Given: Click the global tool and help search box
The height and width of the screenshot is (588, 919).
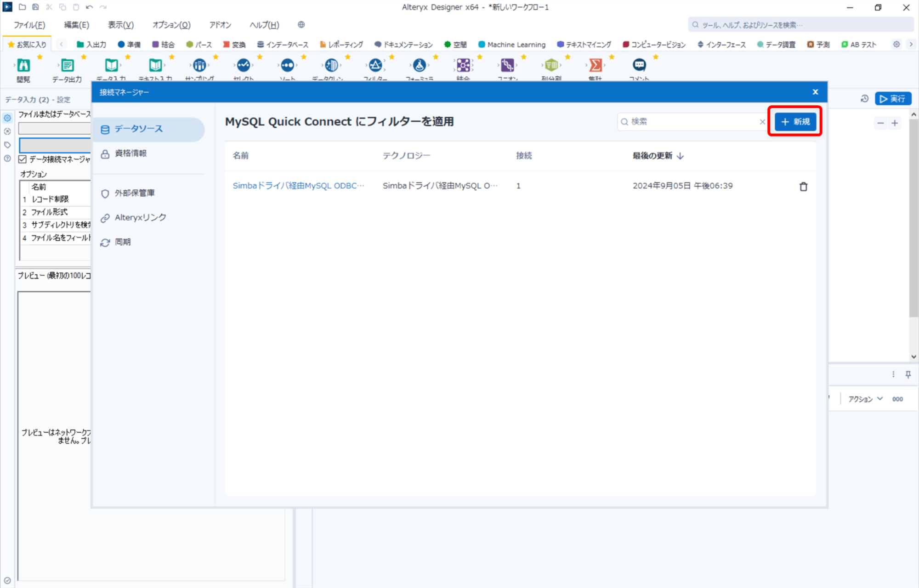Looking at the screenshot, I should [x=800, y=25].
